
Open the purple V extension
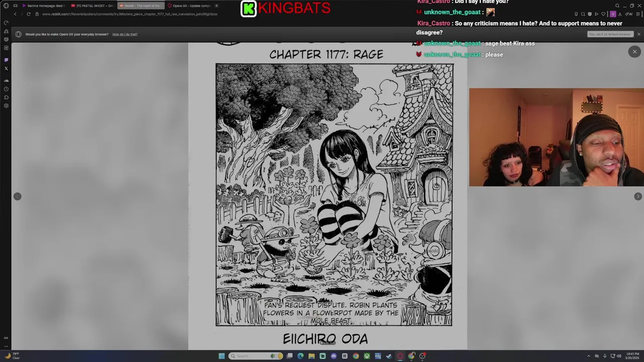point(613,14)
